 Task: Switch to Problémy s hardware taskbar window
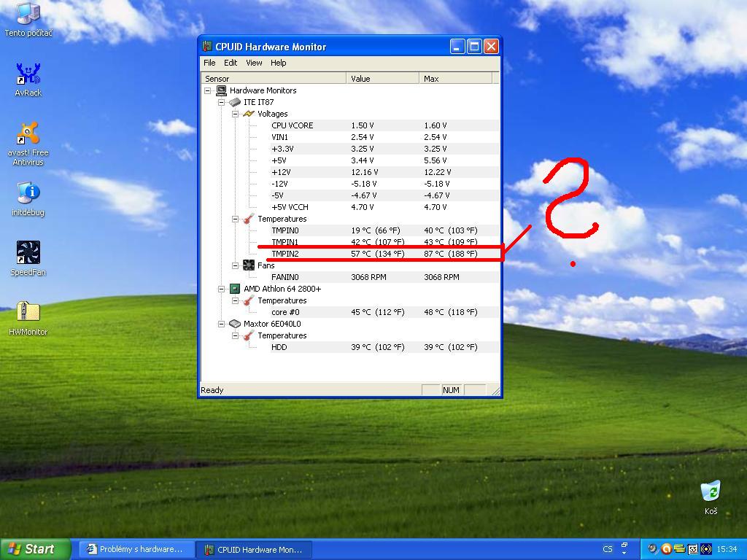(x=135, y=549)
